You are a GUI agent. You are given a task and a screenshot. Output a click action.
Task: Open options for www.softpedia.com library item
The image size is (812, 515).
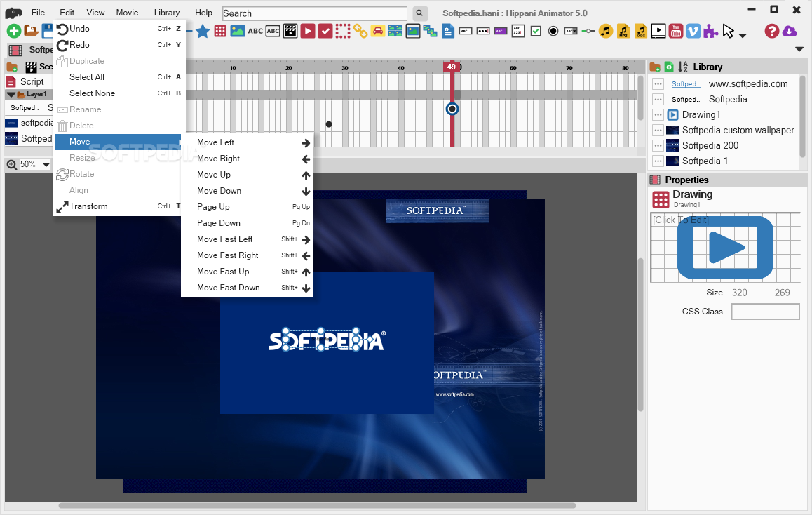click(658, 84)
